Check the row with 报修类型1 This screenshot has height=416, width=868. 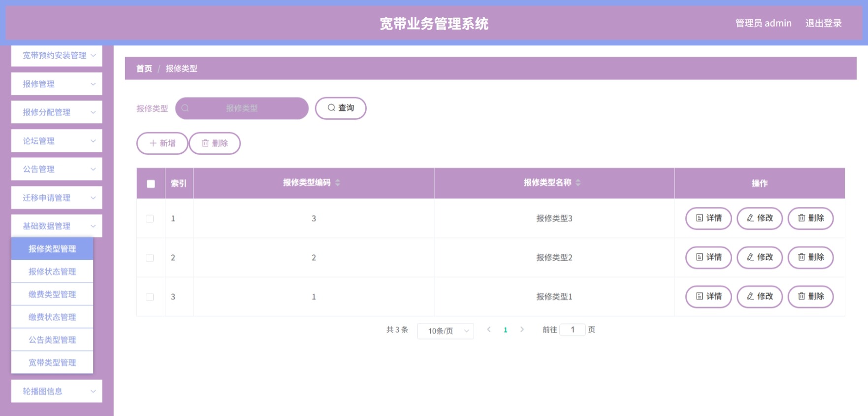click(150, 297)
